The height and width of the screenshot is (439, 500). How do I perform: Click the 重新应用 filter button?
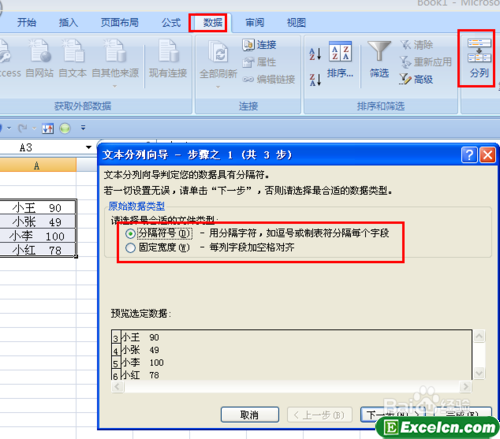tap(426, 62)
